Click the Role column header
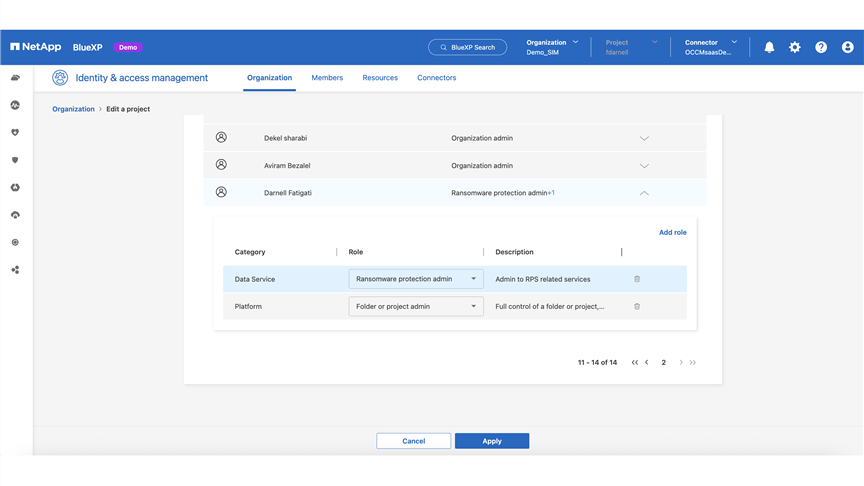The height and width of the screenshot is (486, 864). coord(355,252)
